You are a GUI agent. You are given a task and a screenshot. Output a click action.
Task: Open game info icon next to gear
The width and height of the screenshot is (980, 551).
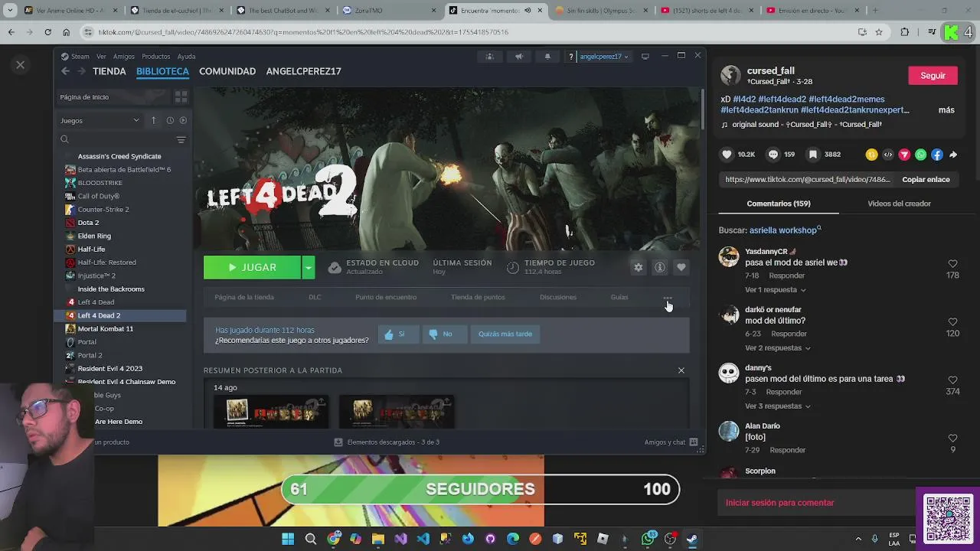(659, 267)
